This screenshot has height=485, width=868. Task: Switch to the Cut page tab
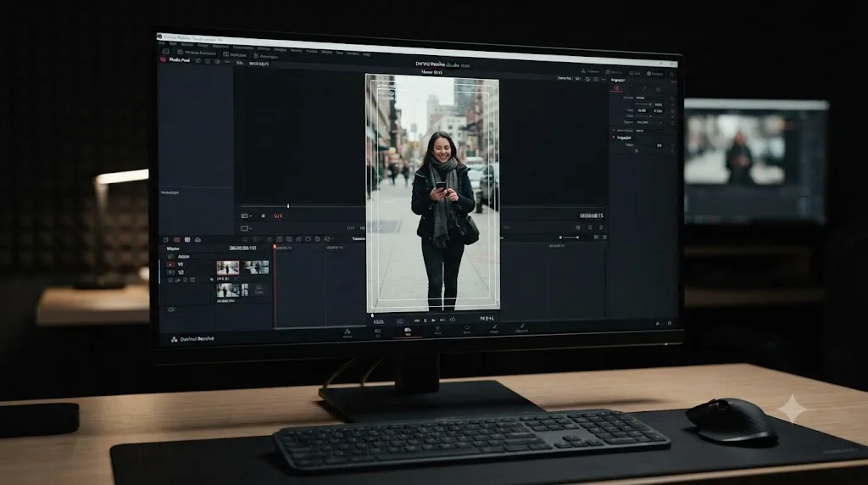pyautogui.click(x=377, y=332)
